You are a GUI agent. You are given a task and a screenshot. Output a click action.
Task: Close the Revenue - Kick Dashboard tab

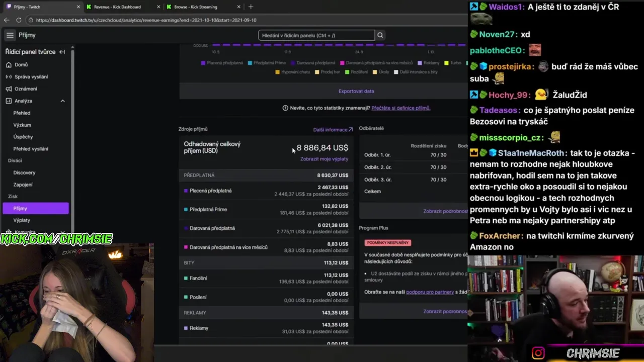point(158,7)
